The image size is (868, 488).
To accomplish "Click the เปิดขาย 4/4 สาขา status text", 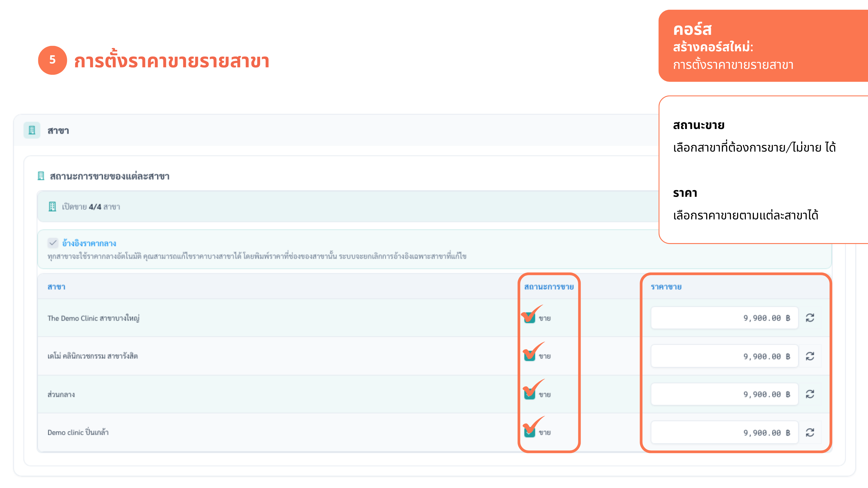I will (x=91, y=207).
